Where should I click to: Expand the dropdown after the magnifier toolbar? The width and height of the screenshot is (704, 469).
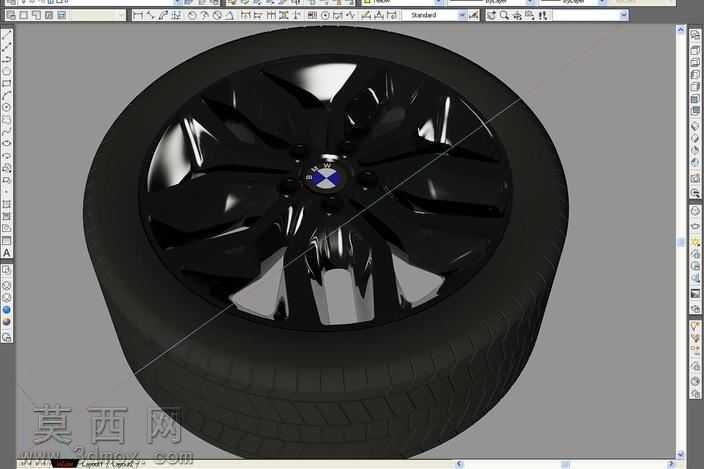coord(624,16)
